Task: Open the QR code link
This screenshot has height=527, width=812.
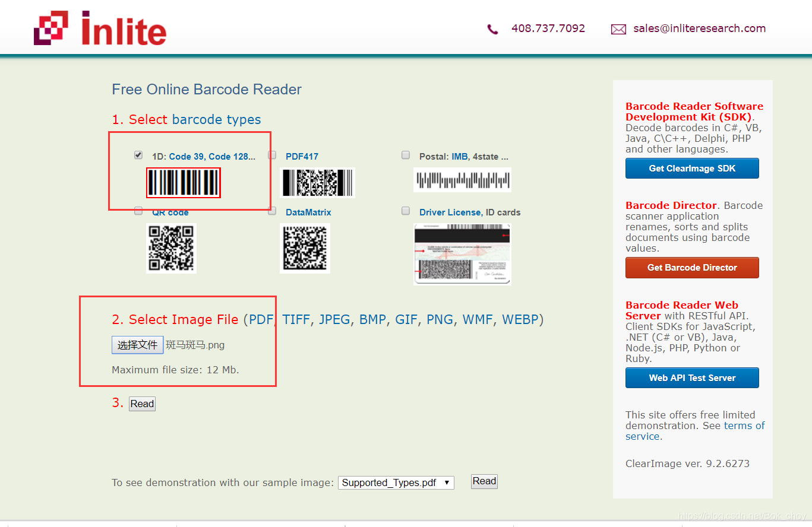Action: click(170, 212)
